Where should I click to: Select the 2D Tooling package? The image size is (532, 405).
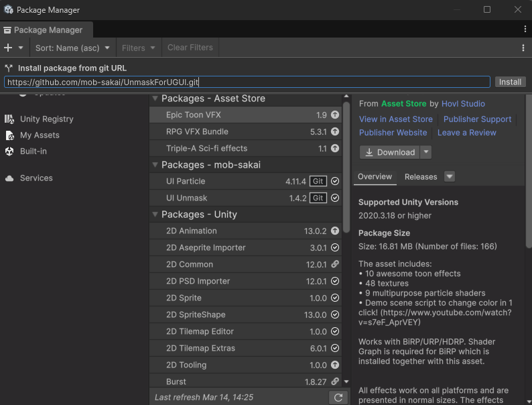[x=245, y=365]
